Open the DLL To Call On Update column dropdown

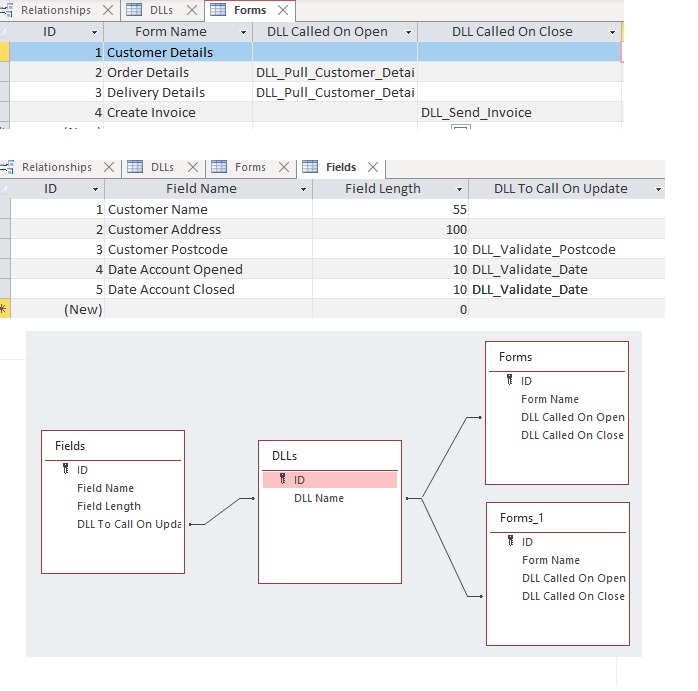click(658, 189)
